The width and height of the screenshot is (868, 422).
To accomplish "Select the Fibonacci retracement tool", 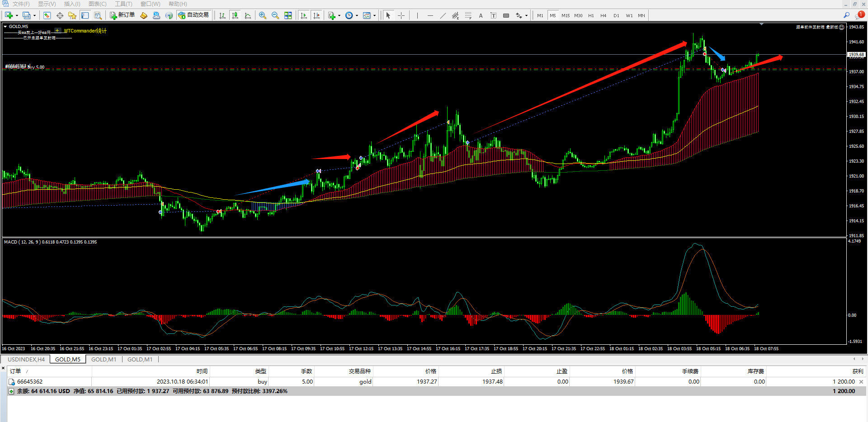I will [468, 15].
